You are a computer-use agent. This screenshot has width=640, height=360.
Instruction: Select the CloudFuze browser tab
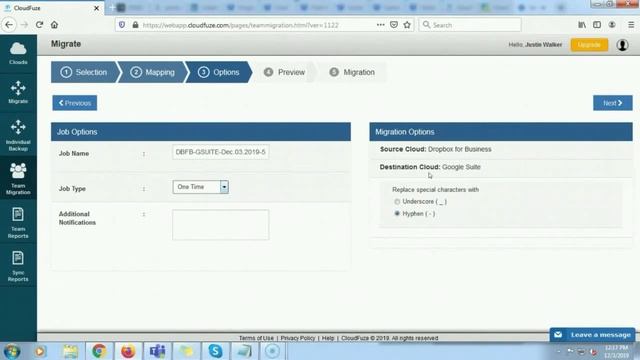coord(52,8)
